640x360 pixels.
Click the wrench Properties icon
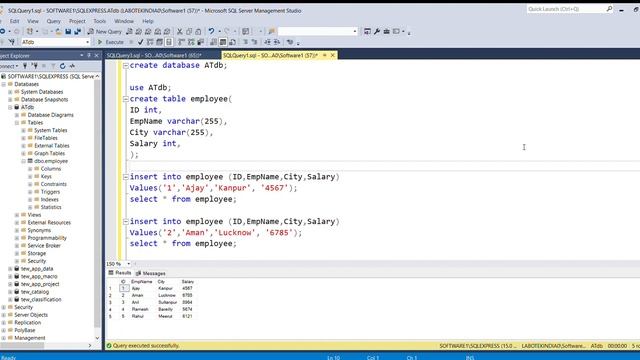point(377,31)
